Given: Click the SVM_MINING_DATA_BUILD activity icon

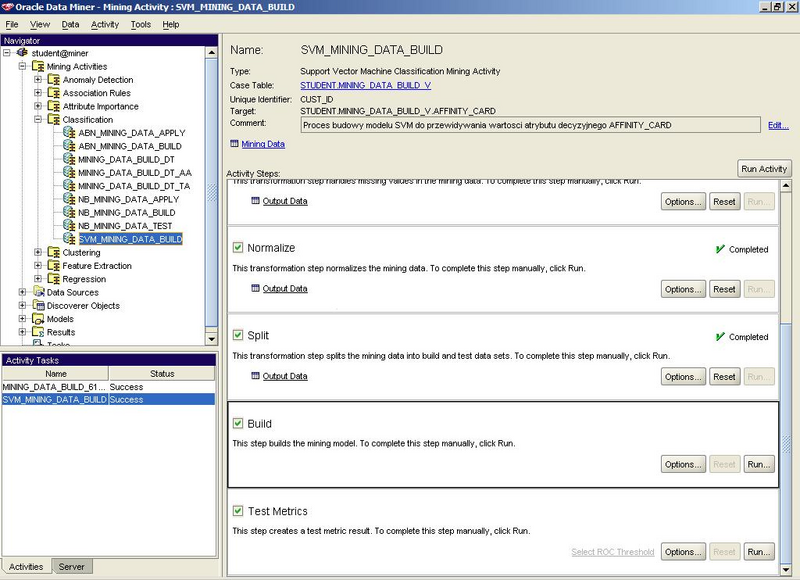Looking at the screenshot, I should point(69,238).
